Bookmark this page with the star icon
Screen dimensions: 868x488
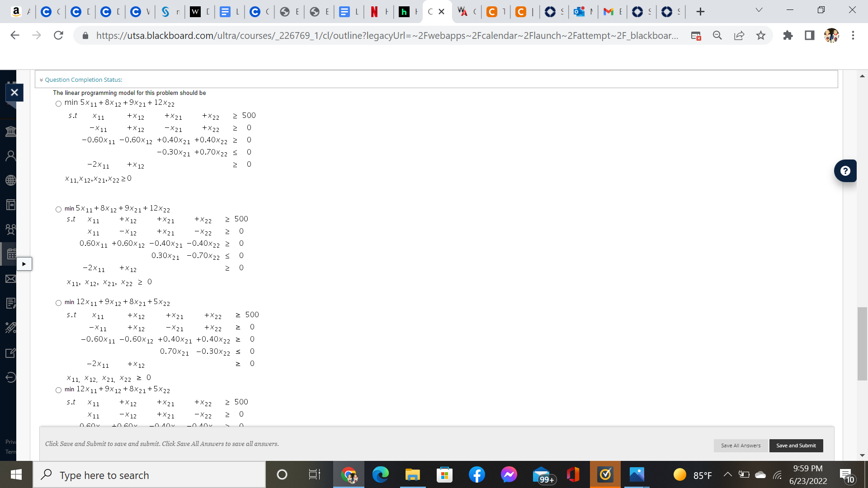(761, 35)
